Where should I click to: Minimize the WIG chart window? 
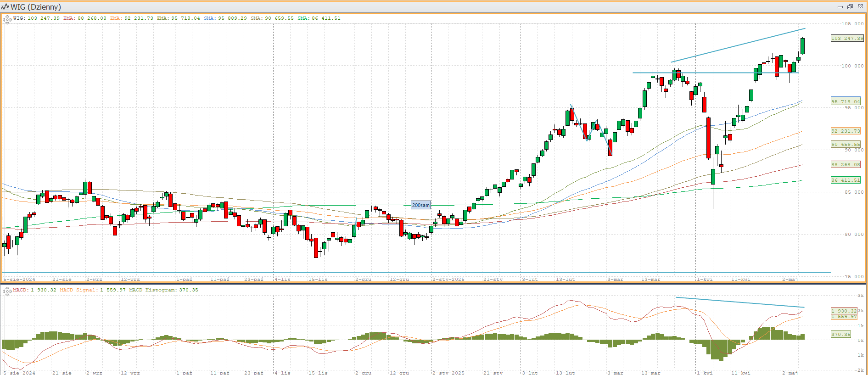point(840,7)
